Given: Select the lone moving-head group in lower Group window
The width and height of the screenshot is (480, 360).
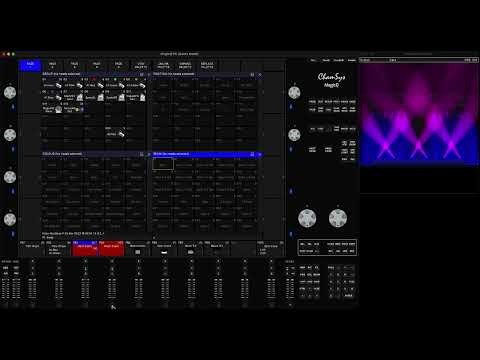Looking at the screenshot, I should pyautogui.click(x=115, y=133).
